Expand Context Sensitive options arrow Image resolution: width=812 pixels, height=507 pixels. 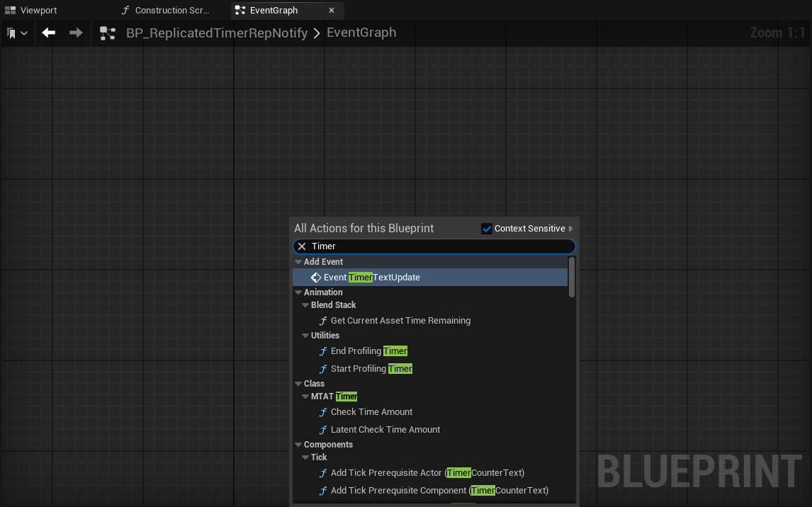click(x=570, y=229)
